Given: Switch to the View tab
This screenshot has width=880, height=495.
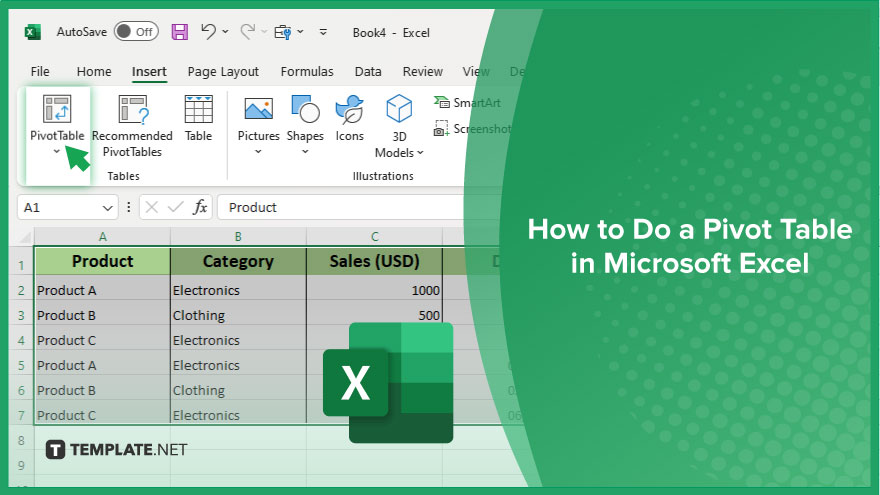Looking at the screenshot, I should (476, 71).
